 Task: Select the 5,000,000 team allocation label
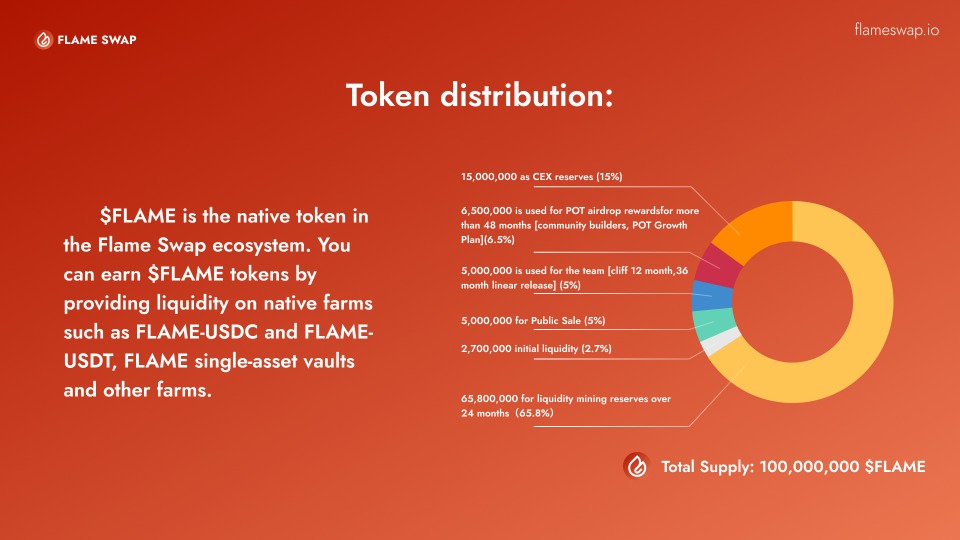click(576, 279)
